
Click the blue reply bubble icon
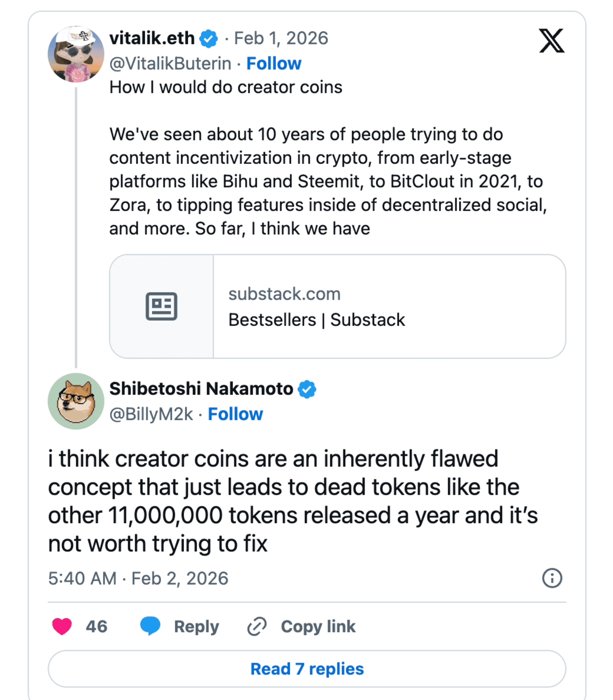click(150, 626)
